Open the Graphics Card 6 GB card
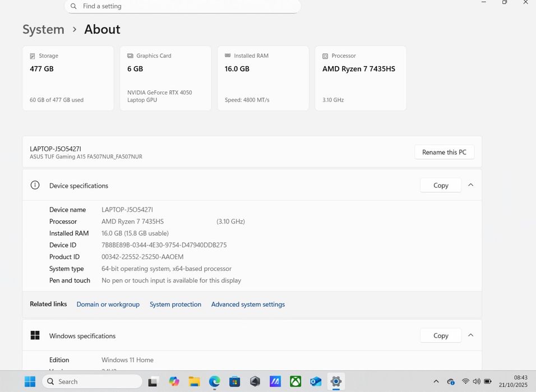The height and width of the screenshot is (392, 536). (165, 79)
